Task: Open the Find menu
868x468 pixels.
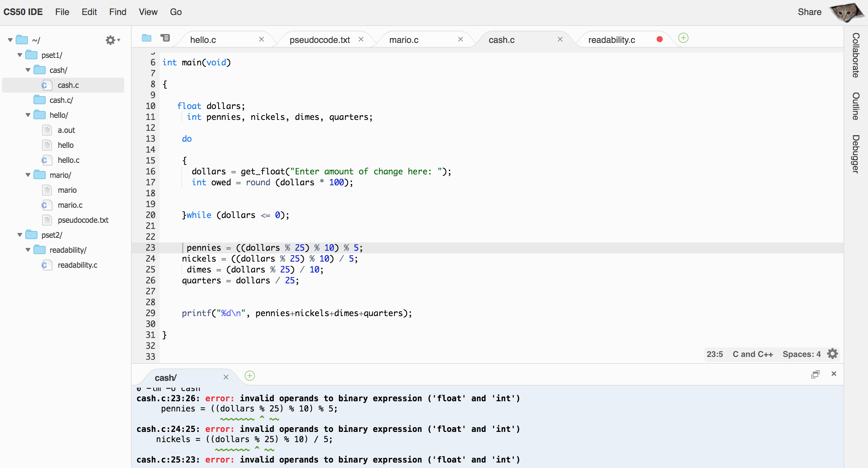Action: pos(118,12)
